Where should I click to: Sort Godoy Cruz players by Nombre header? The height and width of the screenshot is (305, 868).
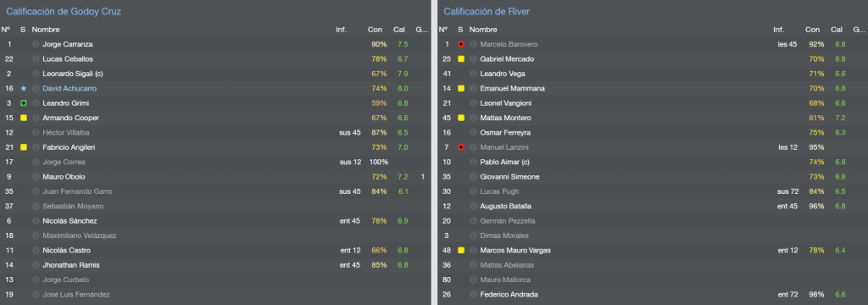(x=46, y=30)
